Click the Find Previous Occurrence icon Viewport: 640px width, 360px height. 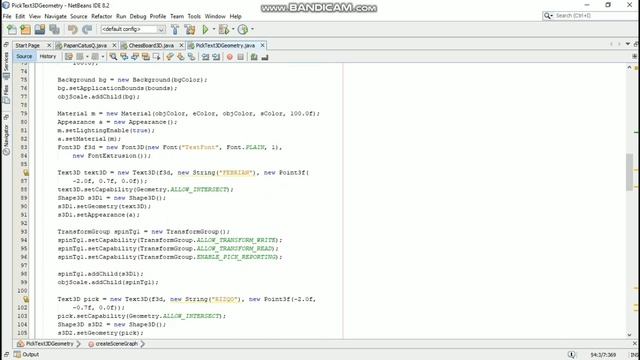[x=124, y=57]
